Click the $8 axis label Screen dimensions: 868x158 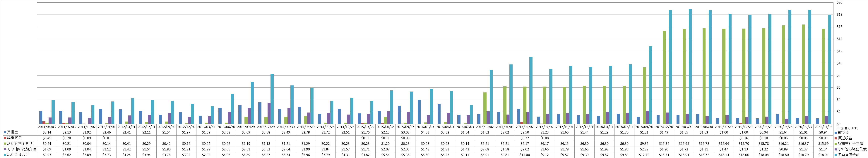pyautogui.click(x=839, y=75)
